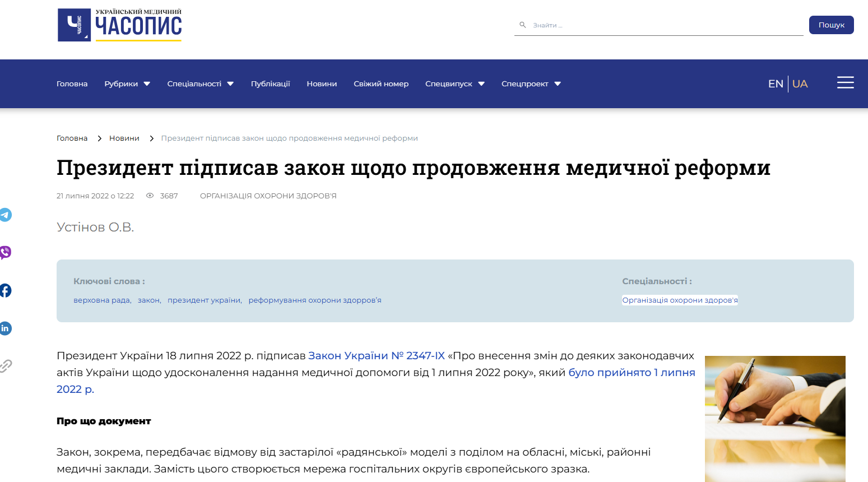This screenshot has height=482, width=868.
Task: Click the Новини breadcrumb link
Action: click(x=124, y=138)
